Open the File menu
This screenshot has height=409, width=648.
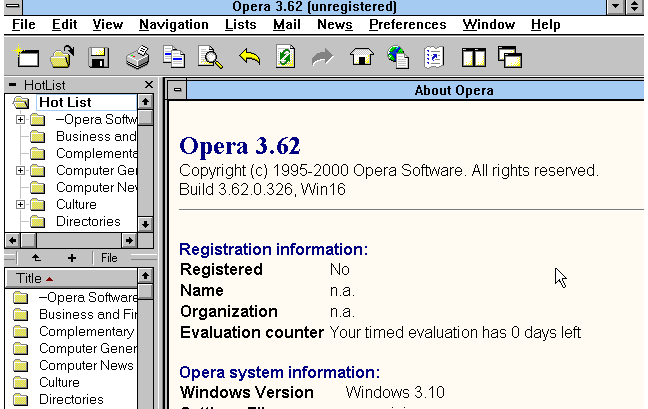pyautogui.click(x=24, y=25)
